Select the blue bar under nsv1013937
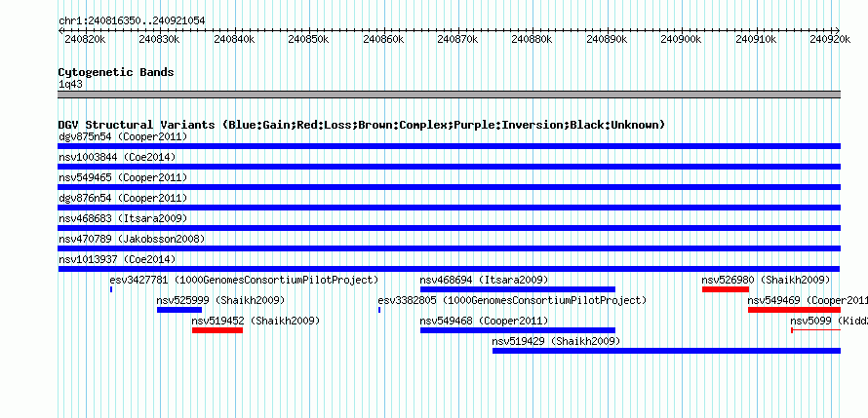 [x=449, y=269]
